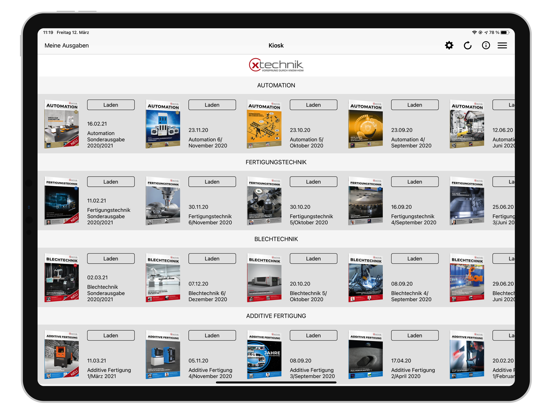Open Fertigungstechnik 4/September 2020 cover
The height and width of the screenshot is (414, 552).
[366, 201]
